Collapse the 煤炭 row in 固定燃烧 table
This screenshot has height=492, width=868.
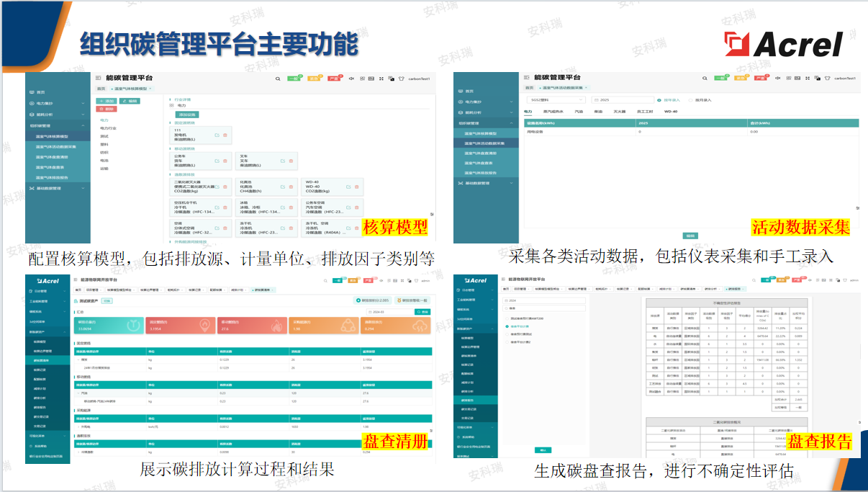78,360
